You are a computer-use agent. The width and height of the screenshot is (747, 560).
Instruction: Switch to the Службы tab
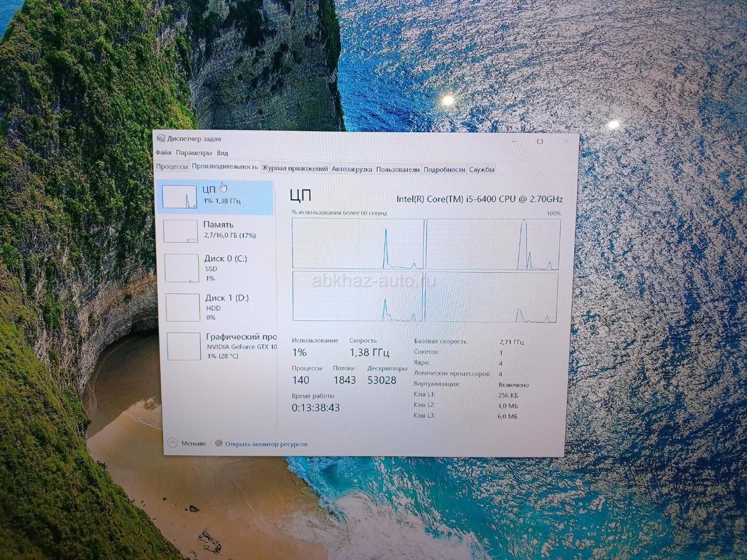pos(481,170)
